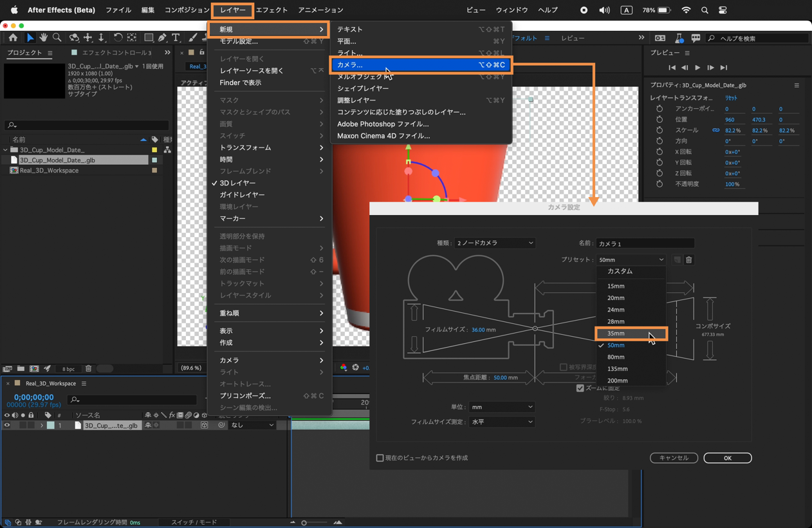Open the フィルムサイズ測定 水平 dropdown
Viewport: 812px width, 528px height.
pos(501,422)
